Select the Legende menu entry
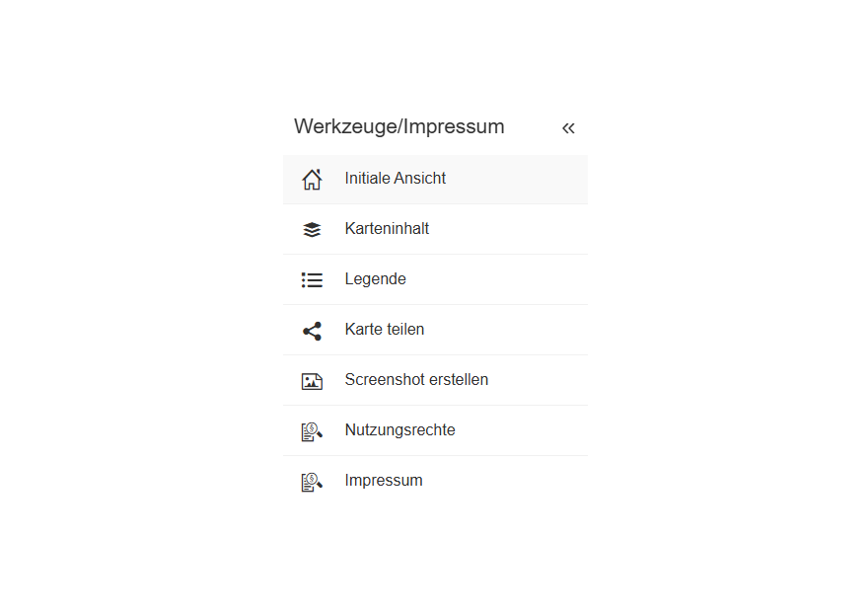868x614 pixels. [375, 279]
